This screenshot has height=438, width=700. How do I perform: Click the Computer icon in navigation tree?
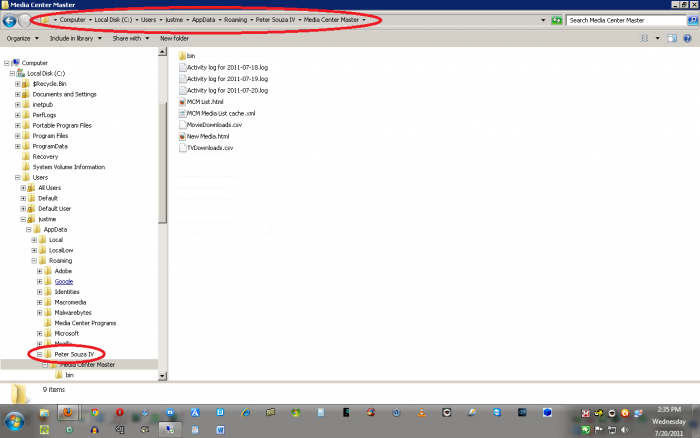tap(16, 63)
